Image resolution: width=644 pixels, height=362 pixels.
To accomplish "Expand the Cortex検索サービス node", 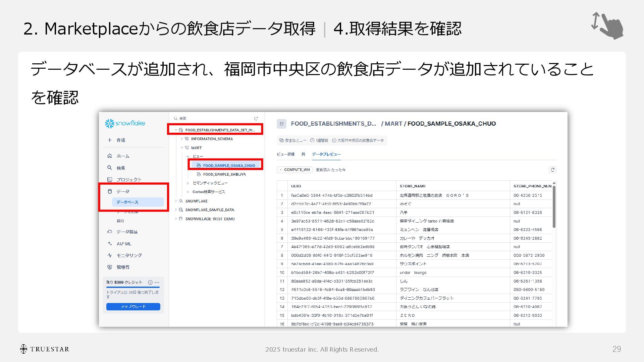I will tap(188, 192).
